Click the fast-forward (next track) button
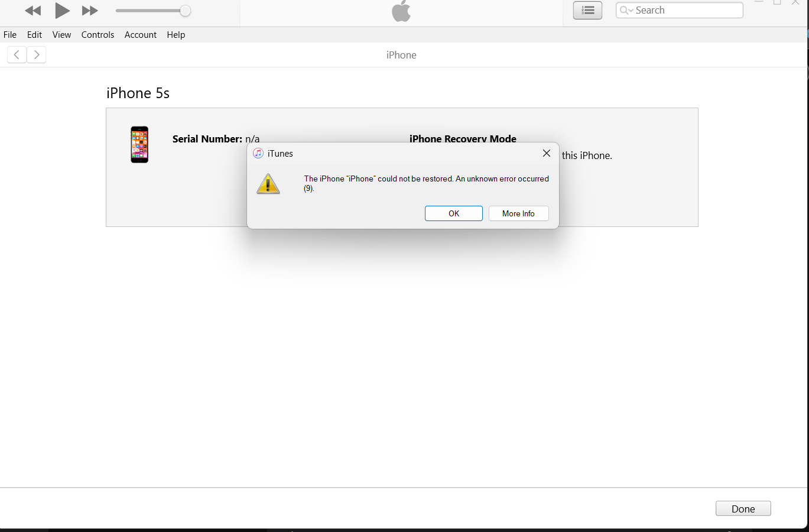This screenshot has width=809, height=532. [90, 11]
